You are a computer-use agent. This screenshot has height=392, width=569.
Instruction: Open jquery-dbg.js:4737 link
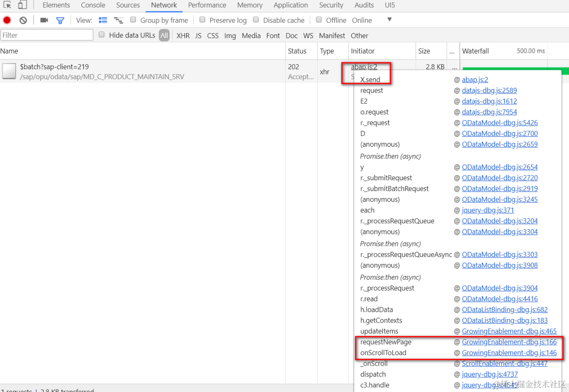point(490,374)
